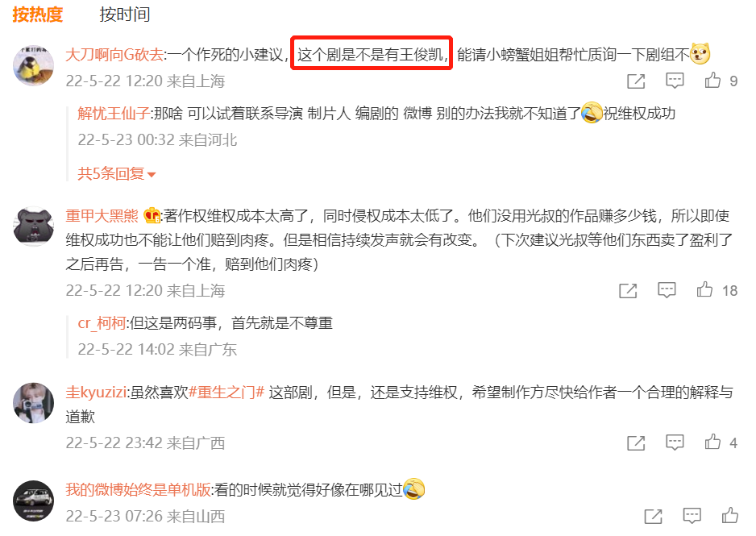Share the comment by 大刀啊向G砍去
The width and height of the screenshot is (756, 536).
636,81
